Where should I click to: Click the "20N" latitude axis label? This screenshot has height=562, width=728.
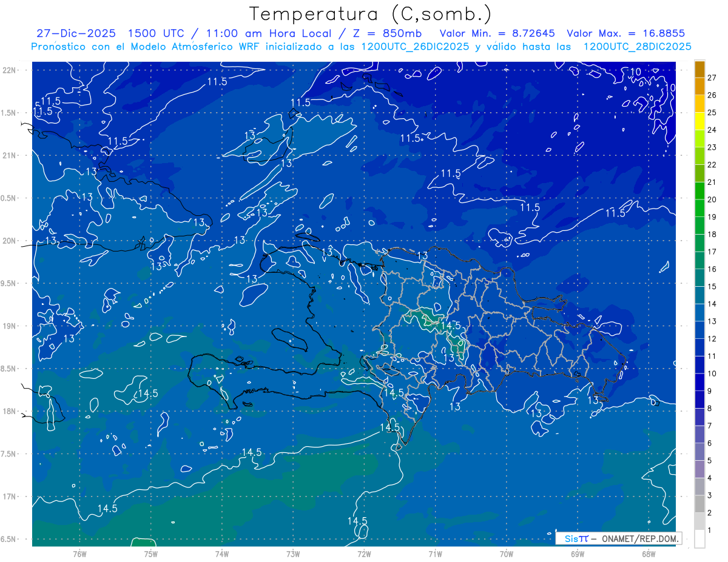(x=10, y=241)
